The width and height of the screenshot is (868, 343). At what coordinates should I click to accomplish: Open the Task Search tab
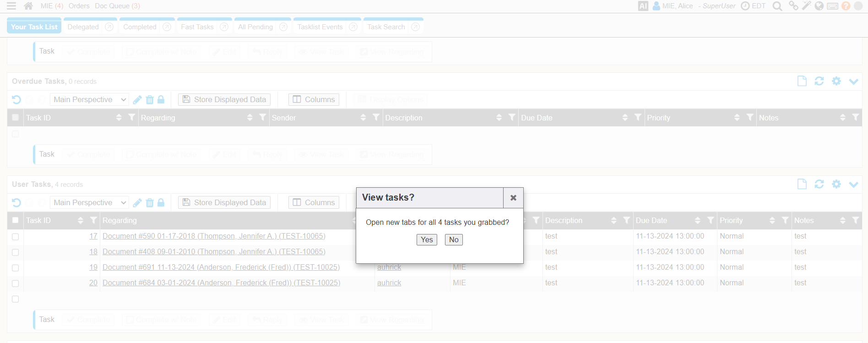(386, 27)
